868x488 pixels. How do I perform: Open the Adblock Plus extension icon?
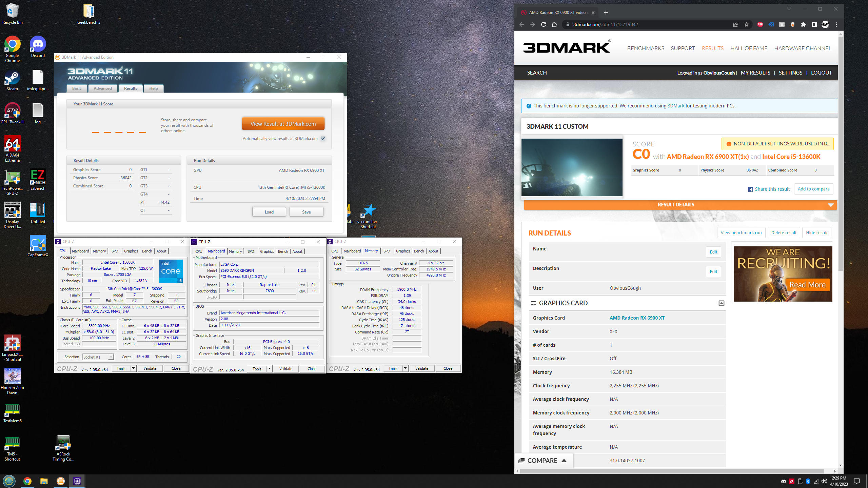click(760, 24)
